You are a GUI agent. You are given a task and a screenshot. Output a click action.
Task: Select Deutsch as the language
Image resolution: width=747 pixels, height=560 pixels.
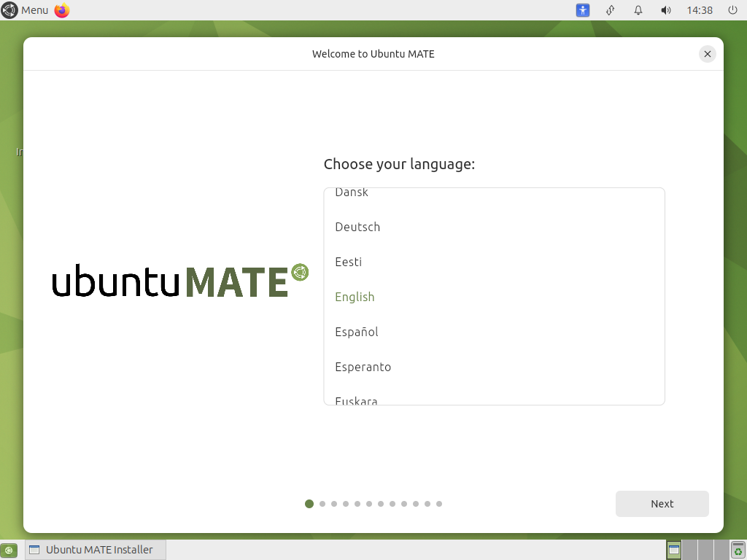494,227
